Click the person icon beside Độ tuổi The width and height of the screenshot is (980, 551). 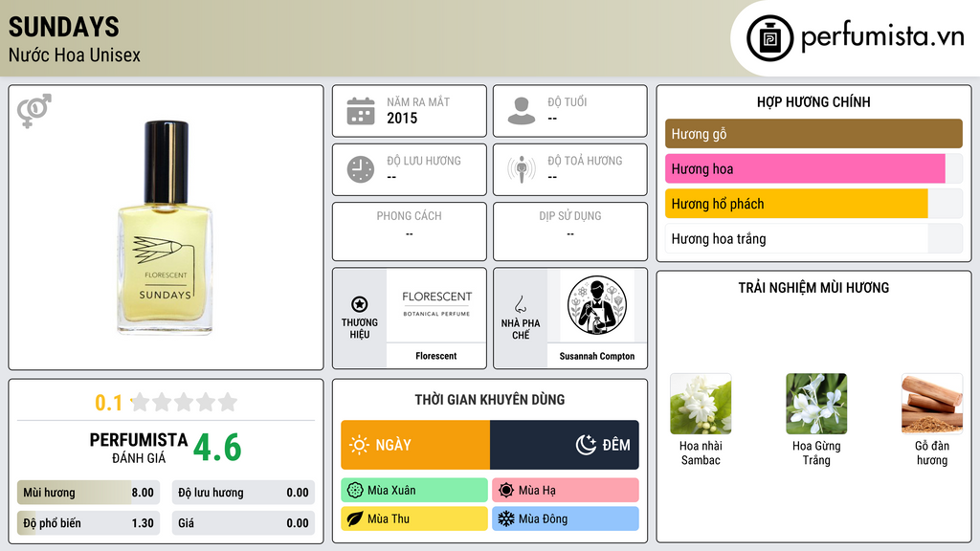(522, 111)
